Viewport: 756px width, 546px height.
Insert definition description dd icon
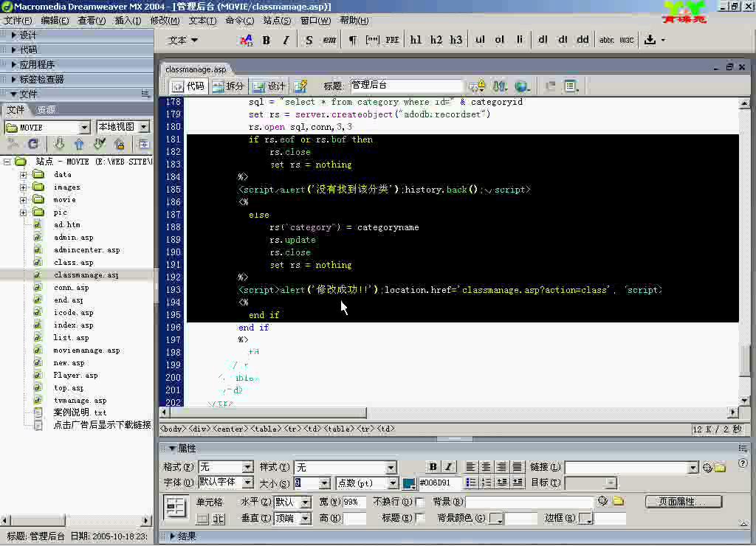point(583,41)
